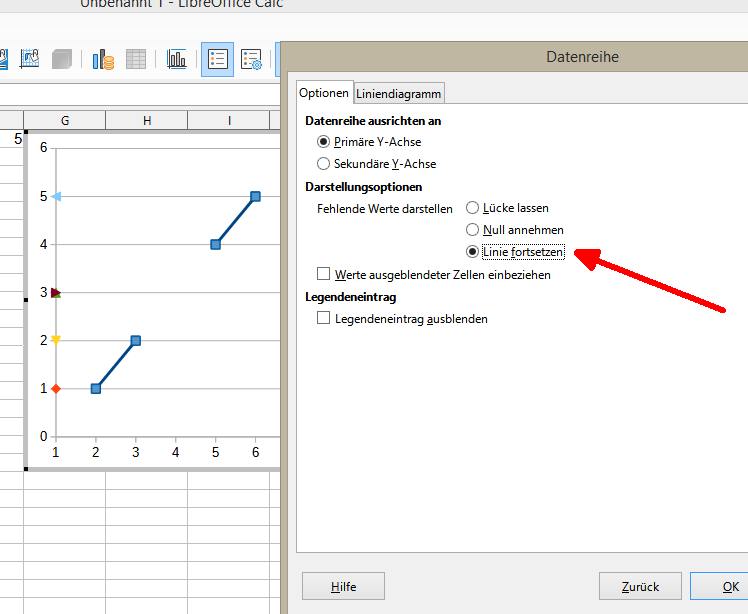Click the Datenreihe dialog title bar

click(515, 57)
